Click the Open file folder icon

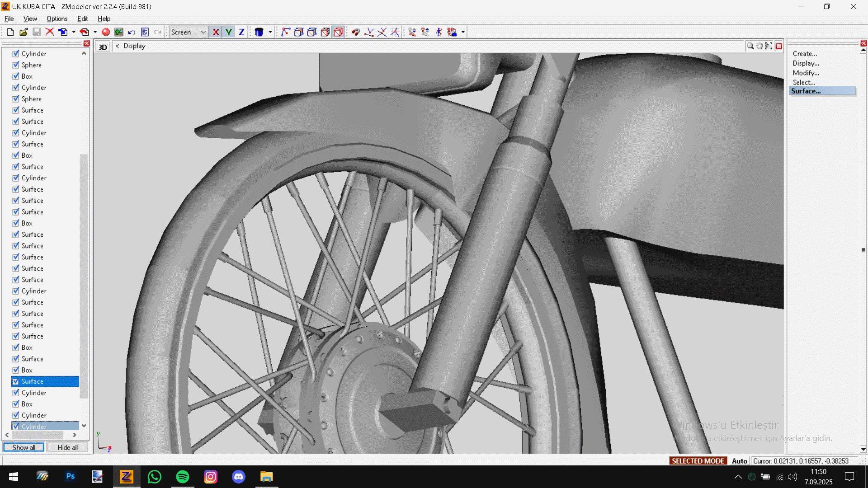[x=24, y=32]
